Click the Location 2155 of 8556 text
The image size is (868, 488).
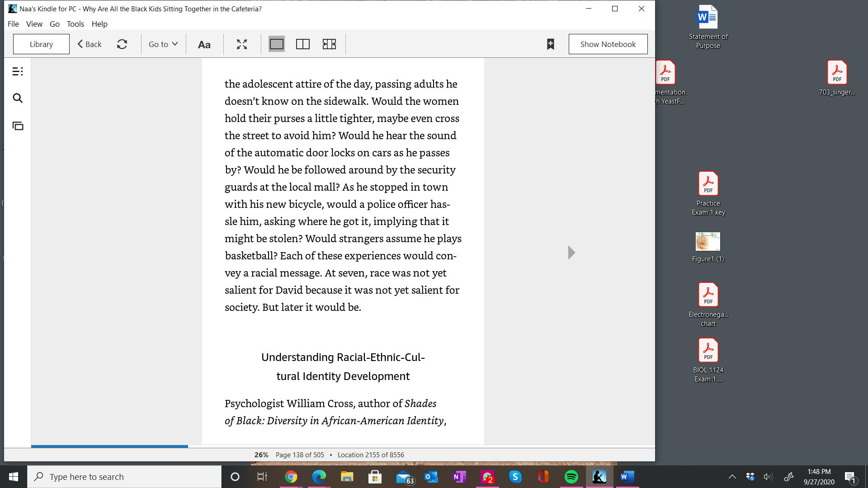point(371,455)
